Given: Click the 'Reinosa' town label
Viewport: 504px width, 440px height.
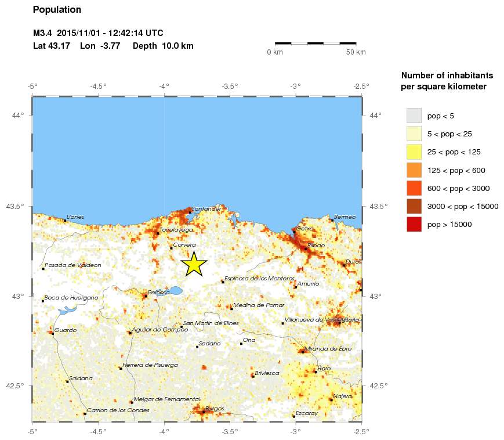Looking at the screenshot, I should coord(159,293).
